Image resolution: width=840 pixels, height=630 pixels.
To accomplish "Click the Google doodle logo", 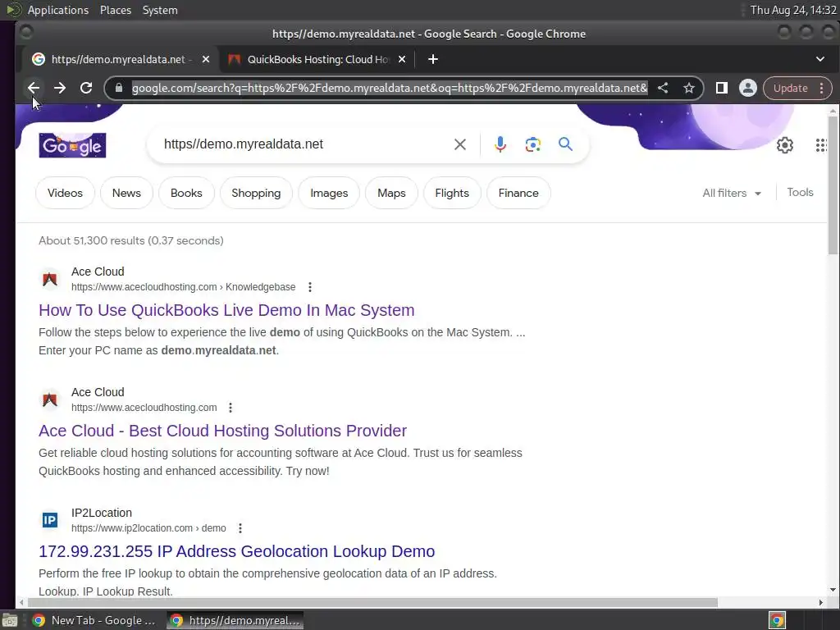I will (x=72, y=145).
